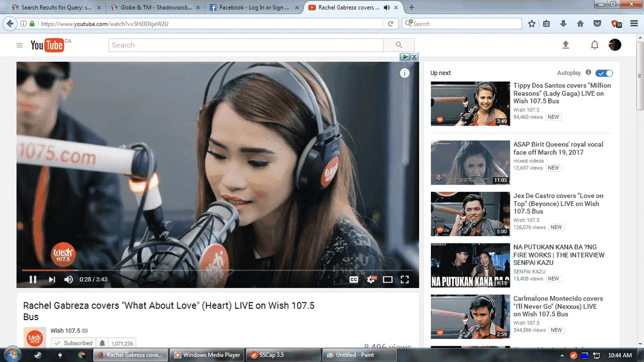The height and width of the screenshot is (362, 644).
Task: Open the Carlmalone Montecido video thumbnail
Action: [x=470, y=317]
